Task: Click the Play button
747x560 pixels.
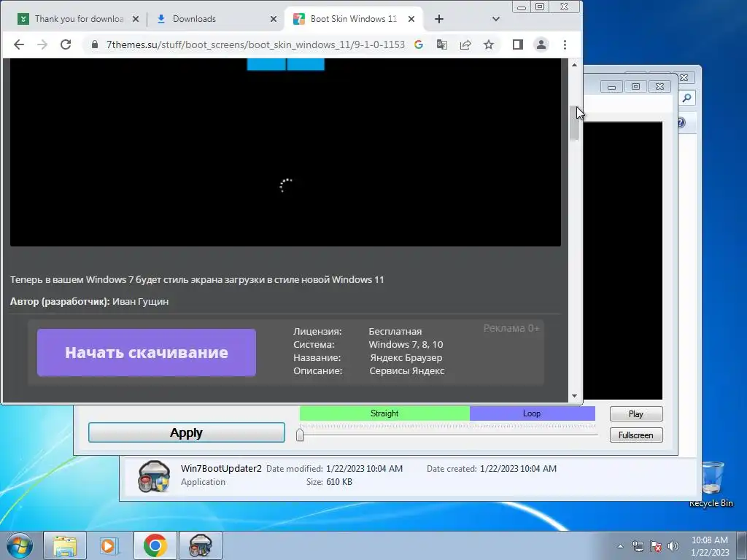Action: [636, 414]
